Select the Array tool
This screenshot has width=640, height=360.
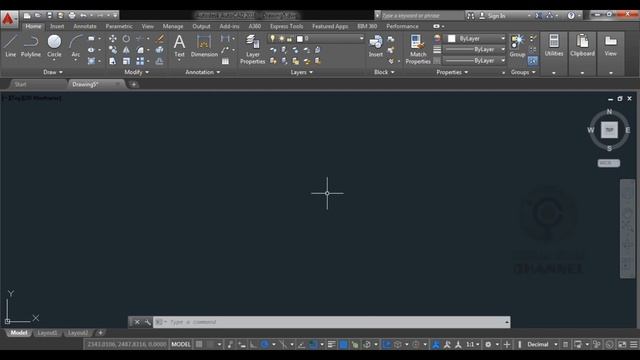(x=140, y=61)
